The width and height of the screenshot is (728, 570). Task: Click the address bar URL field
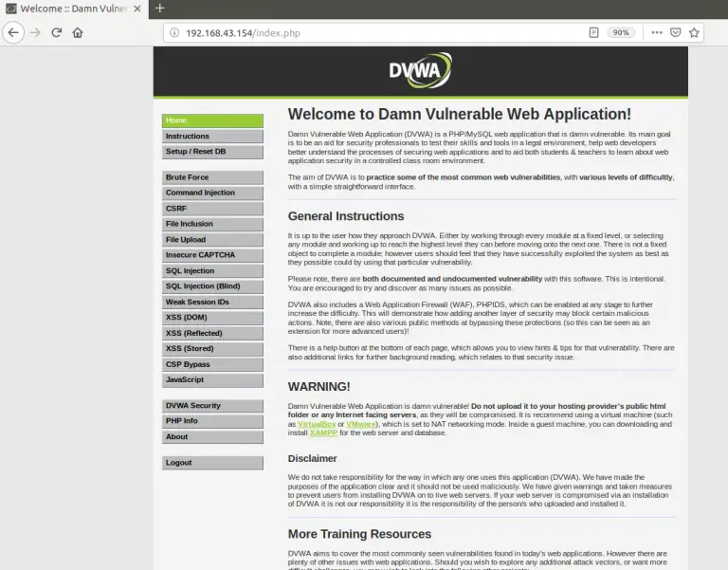[x=379, y=32]
